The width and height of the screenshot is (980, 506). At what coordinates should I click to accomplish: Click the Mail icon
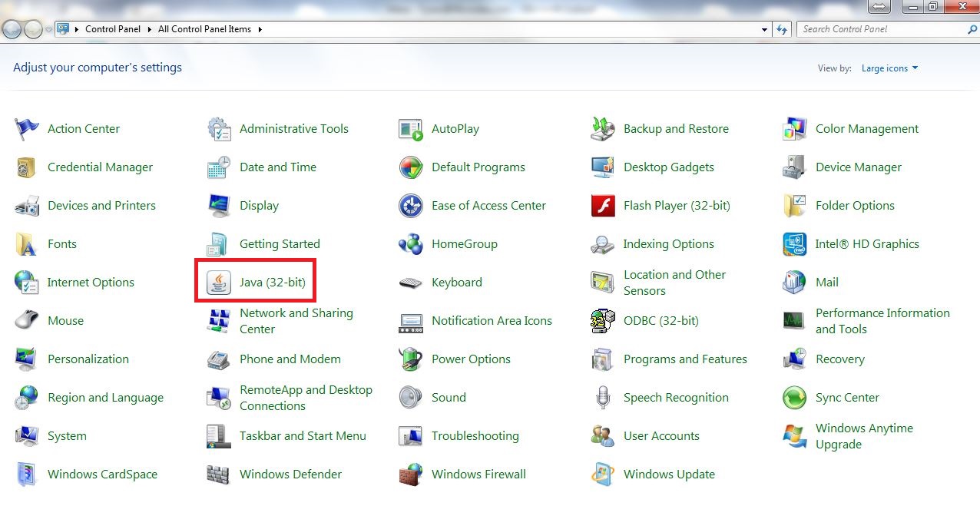pyautogui.click(x=795, y=283)
